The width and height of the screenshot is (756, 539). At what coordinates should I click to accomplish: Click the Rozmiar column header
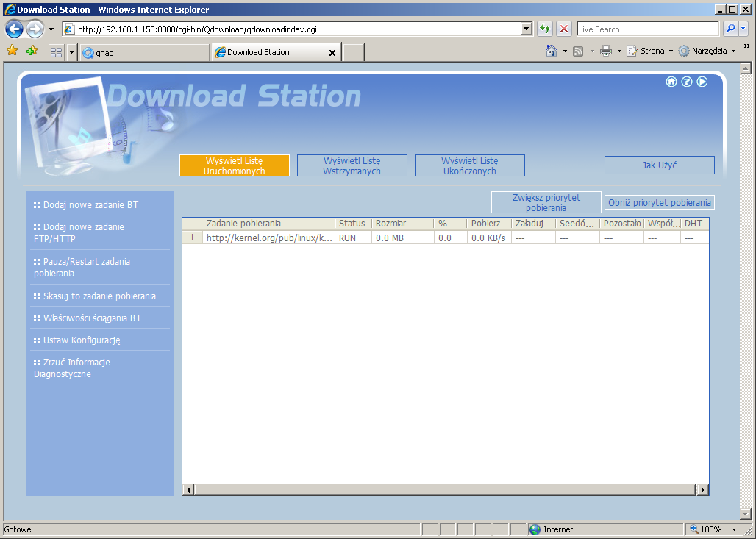click(402, 224)
